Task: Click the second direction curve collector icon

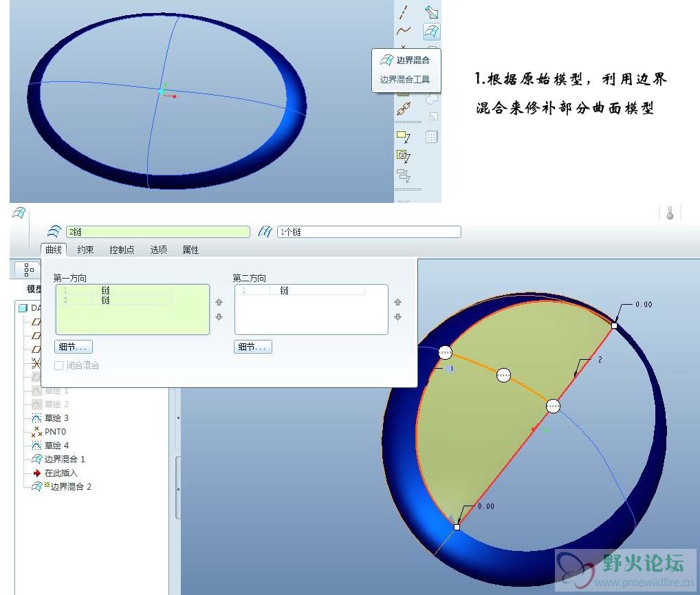Action: tap(265, 231)
